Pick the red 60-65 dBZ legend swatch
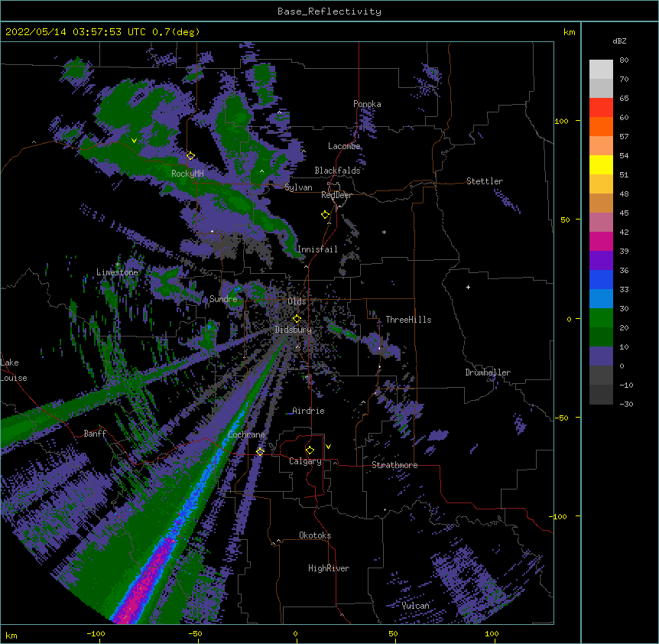 (x=601, y=107)
